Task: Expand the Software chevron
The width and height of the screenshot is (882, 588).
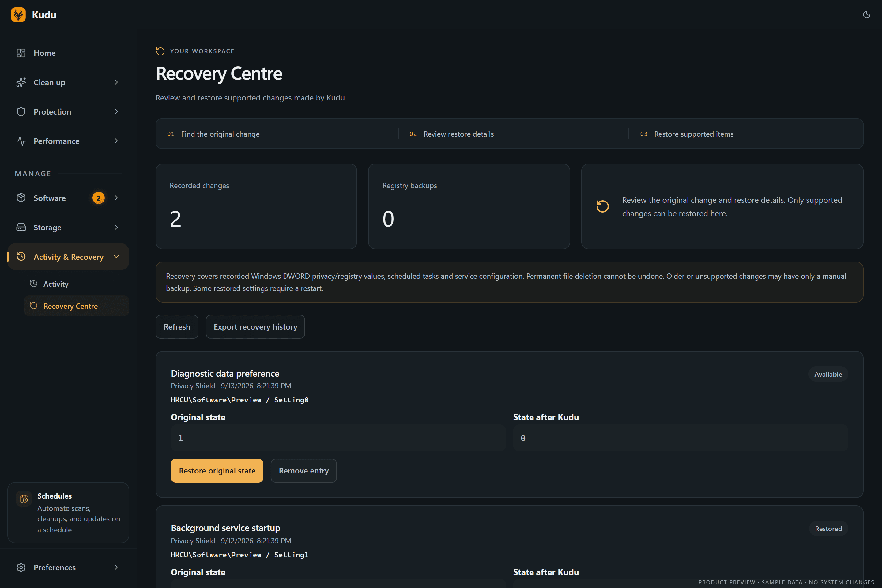Action: pyautogui.click(x=116, y=198)
